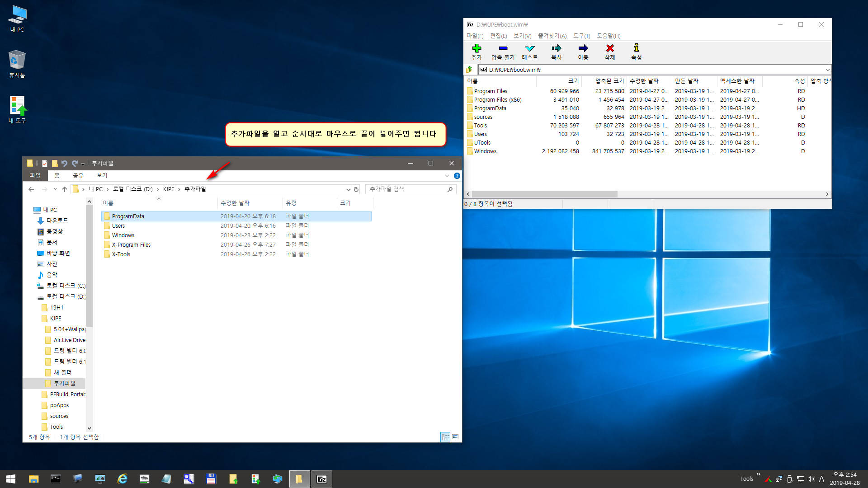This screenshot has height=488, width=868.
Task: Expand Explorer address bar history dropdown
Action: click(348, 189)
